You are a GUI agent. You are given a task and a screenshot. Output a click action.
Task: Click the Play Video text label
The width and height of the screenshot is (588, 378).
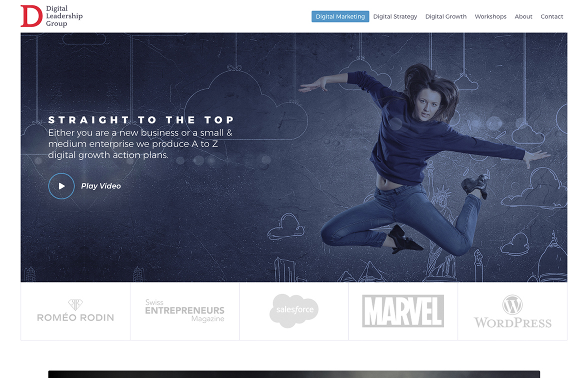101,186
